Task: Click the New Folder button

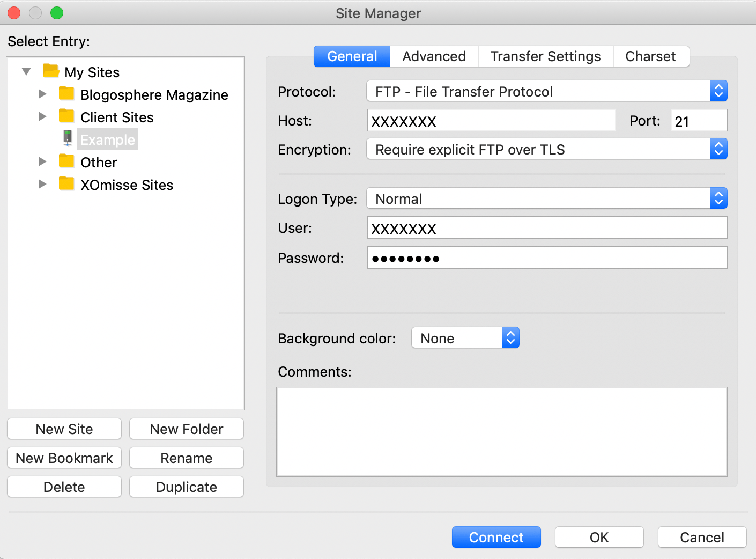Action: pyautogui.click(x=187, y=429)
